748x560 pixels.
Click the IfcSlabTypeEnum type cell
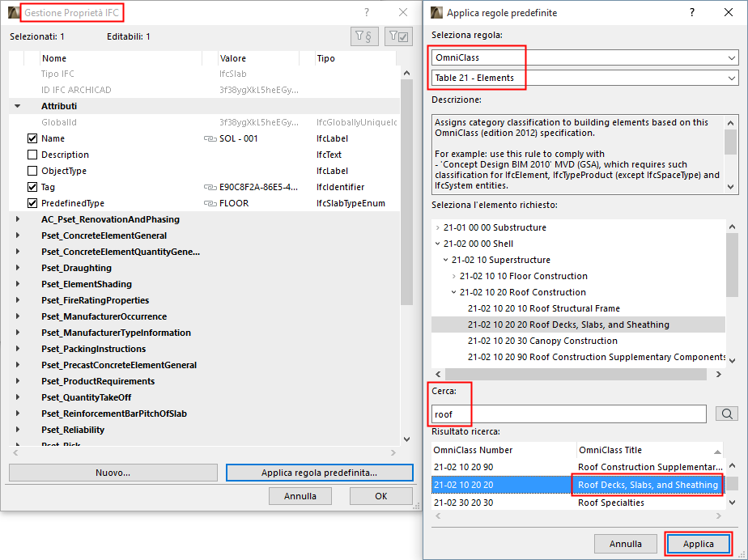click(351, 203)
